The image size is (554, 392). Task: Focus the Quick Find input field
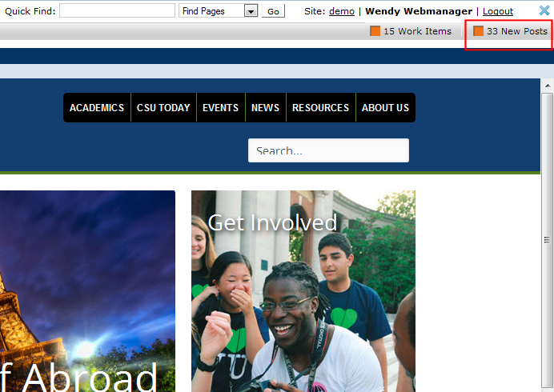coord(117,10)
